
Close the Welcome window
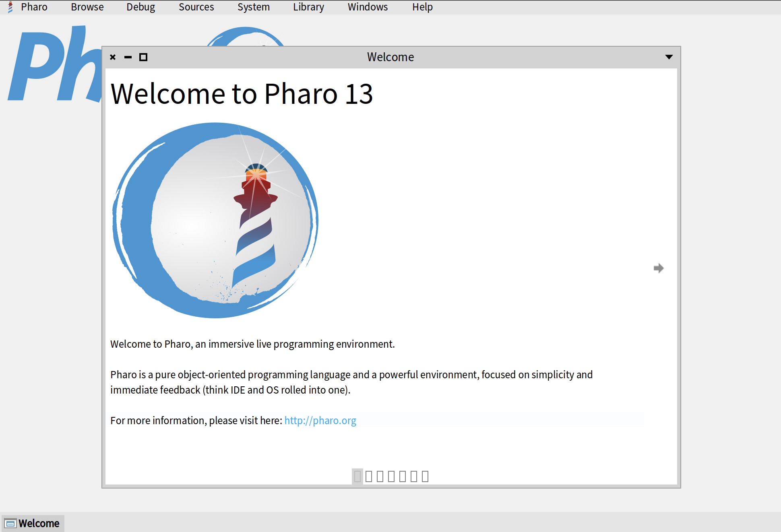click(x=113, y=57)
